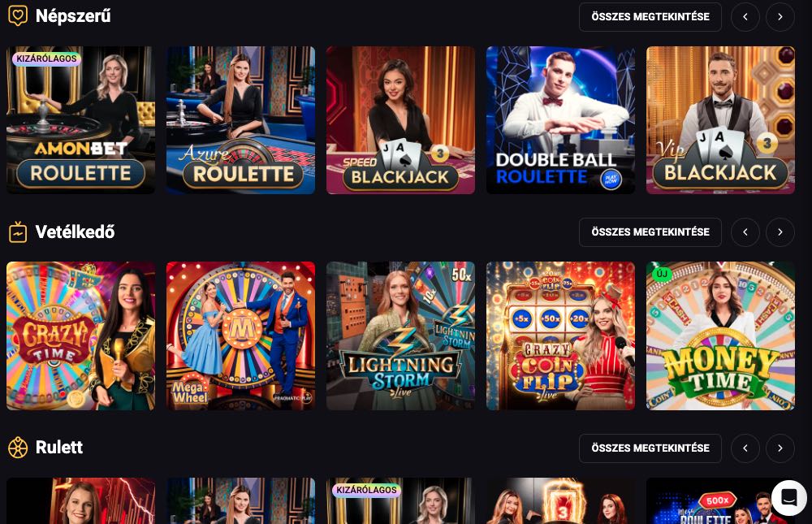This screenshot has height=524, width=812.
Task: Select the Money Time game marked ÚJ
Action: click(x=720, y=336)
